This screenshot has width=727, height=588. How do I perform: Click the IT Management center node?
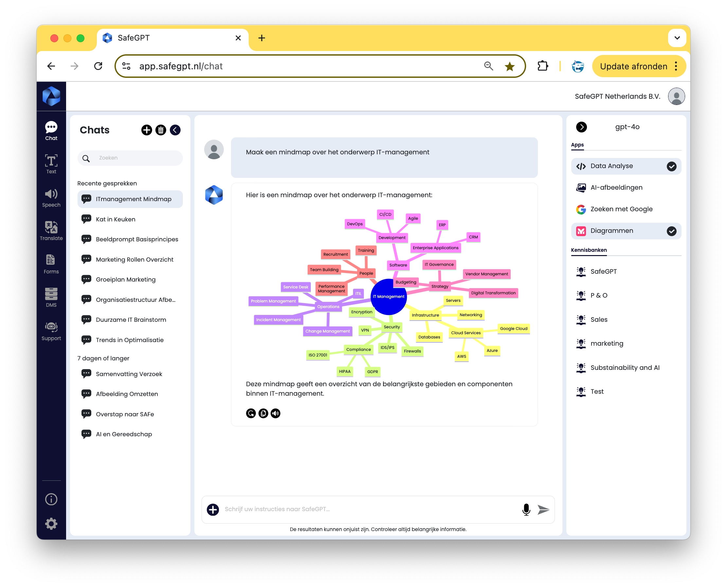coord(388,297)
